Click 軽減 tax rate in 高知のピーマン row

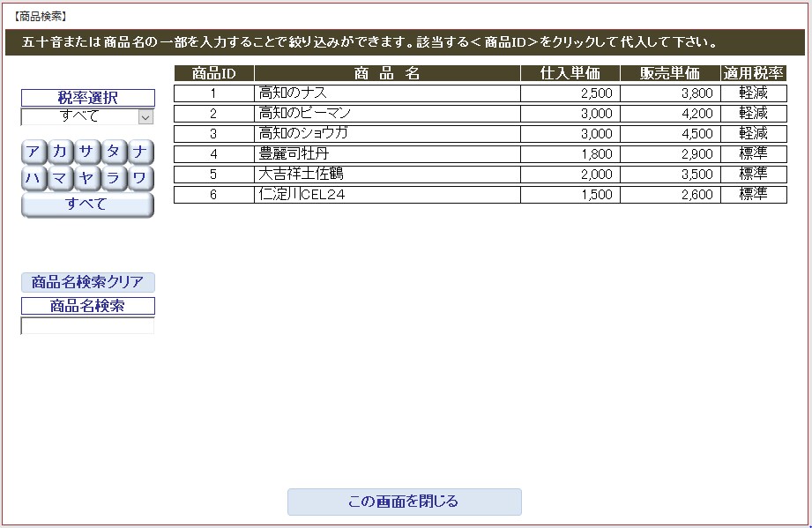(754, 114)
